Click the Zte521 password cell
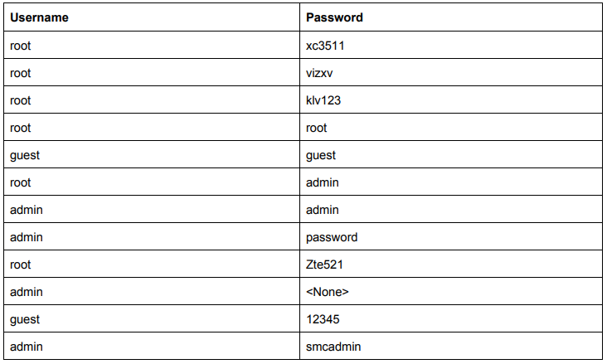 [324, 265]
